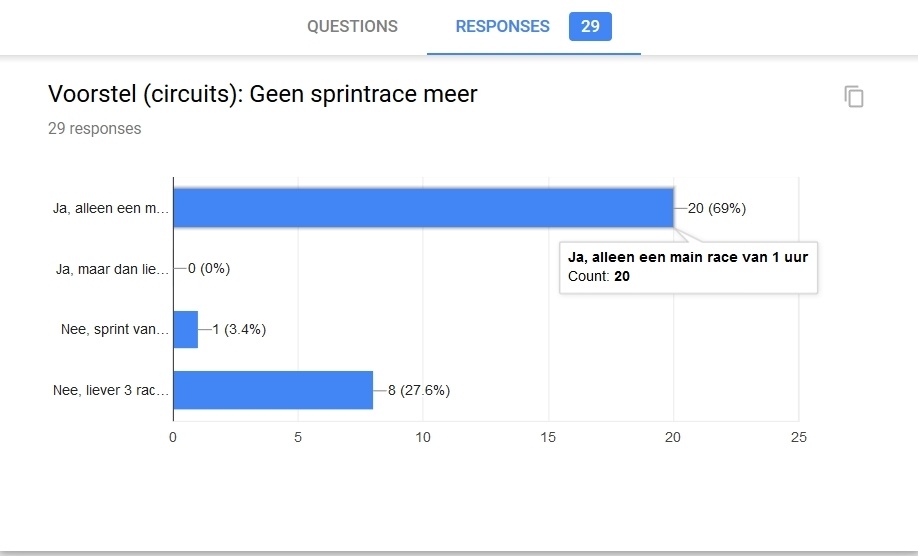Select the bar showing 8 votes
This screenshot has width=918, height=556.
(x=273, y=390)
